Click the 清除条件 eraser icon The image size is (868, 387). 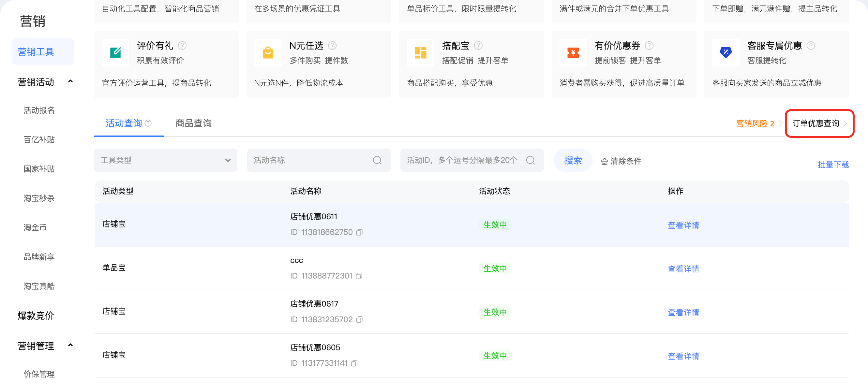(x=605, y=162)
